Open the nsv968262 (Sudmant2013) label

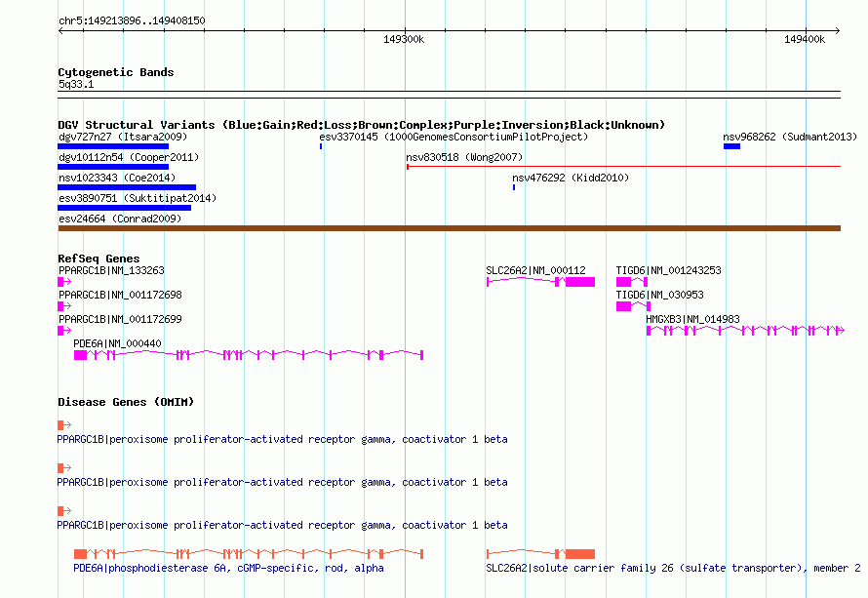point(790,137)
